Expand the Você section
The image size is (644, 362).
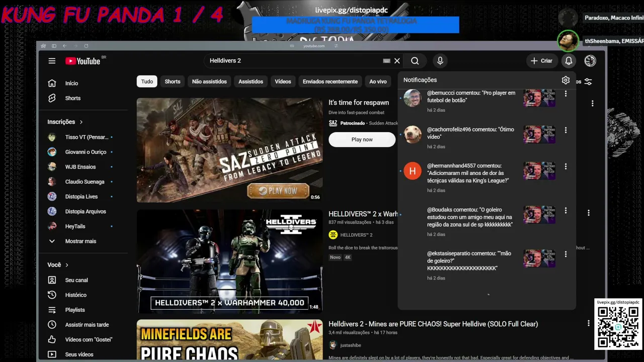[x=58, y=265]
